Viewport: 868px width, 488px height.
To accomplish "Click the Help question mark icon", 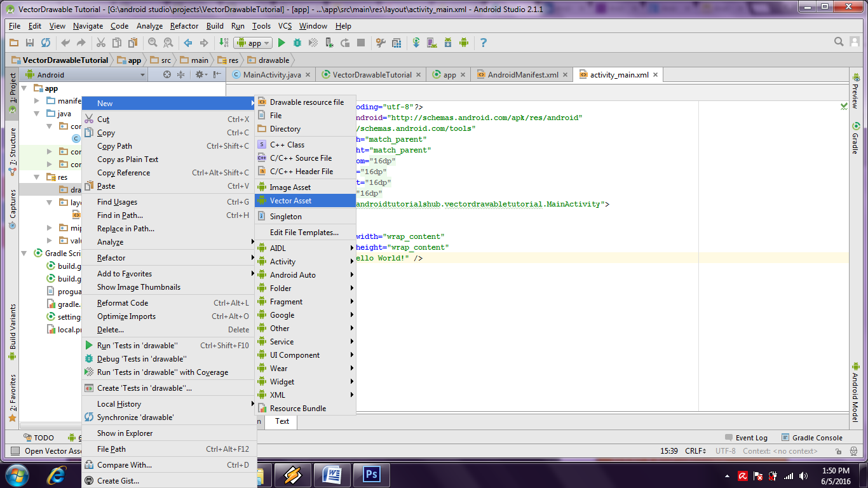I will [484, 43].
